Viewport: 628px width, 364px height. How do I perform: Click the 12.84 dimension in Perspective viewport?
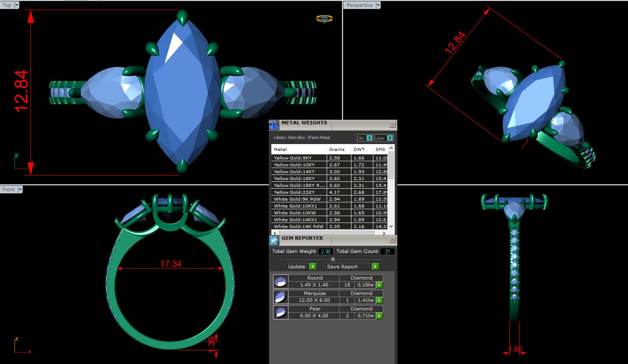click(x=455, y=42)
